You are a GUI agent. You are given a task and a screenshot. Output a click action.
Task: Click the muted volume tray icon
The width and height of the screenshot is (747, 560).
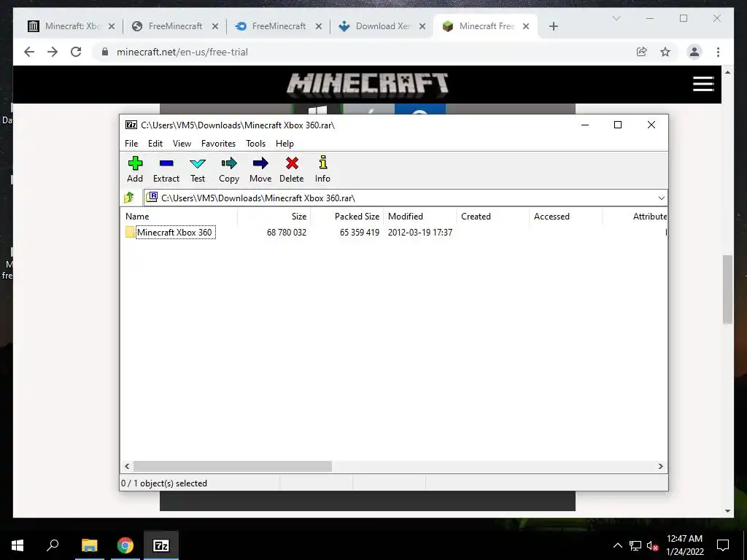pos(653,545)
